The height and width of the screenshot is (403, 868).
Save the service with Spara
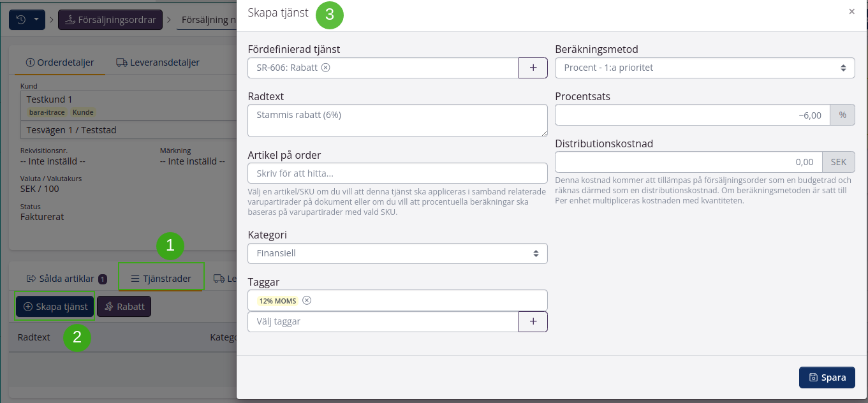click(827, 377)
